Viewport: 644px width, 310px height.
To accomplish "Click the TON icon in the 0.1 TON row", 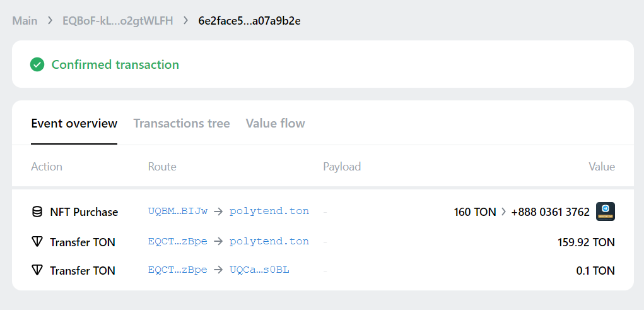I will click(37, 270).
